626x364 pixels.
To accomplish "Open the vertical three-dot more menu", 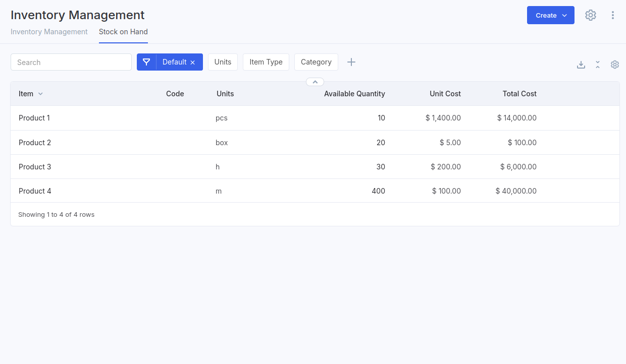I will pyautogui.click(x=613, y=15).
